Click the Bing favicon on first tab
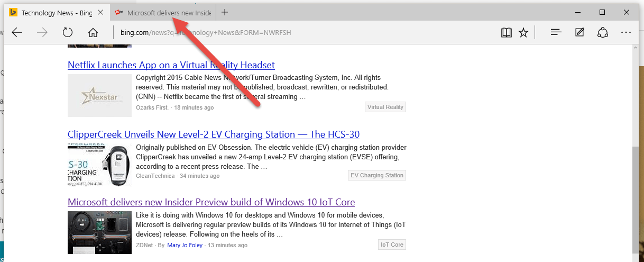Viewport: 644px width, 262px height. (x=14, y=12)
